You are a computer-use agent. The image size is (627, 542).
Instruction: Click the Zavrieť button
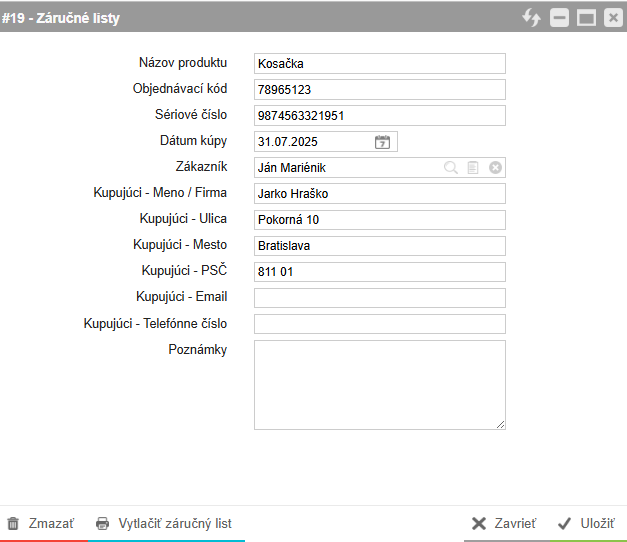(x=504, y=523)
